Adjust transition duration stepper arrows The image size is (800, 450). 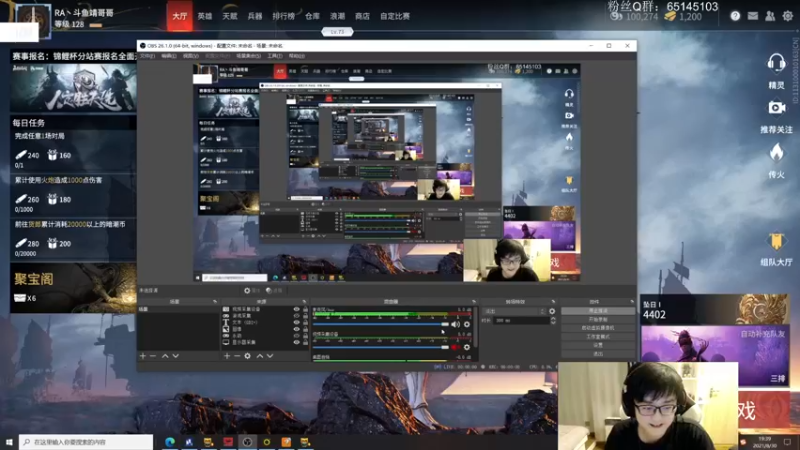(x=553, y=320)
